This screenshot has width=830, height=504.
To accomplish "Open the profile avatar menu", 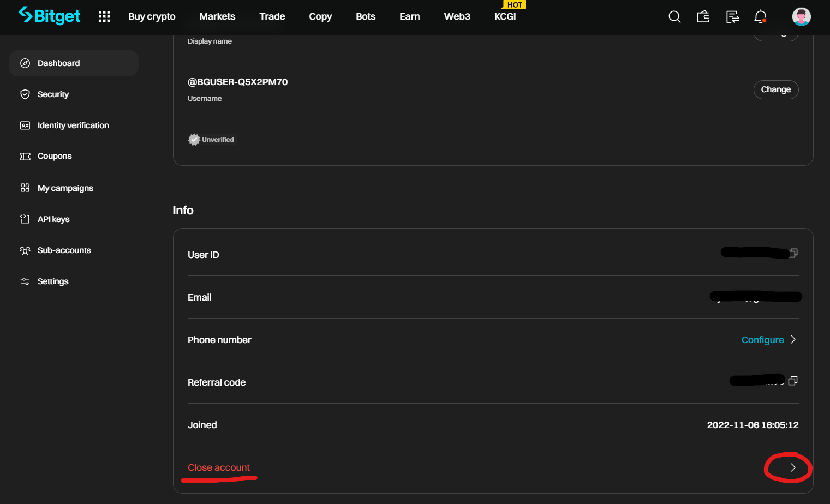I will click(x=801, y=17).
